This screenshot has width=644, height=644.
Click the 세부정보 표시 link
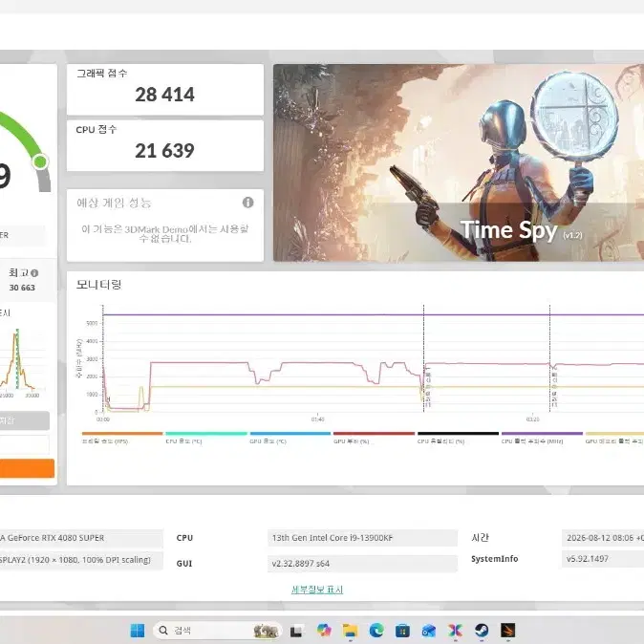click(x=317, y=590)
